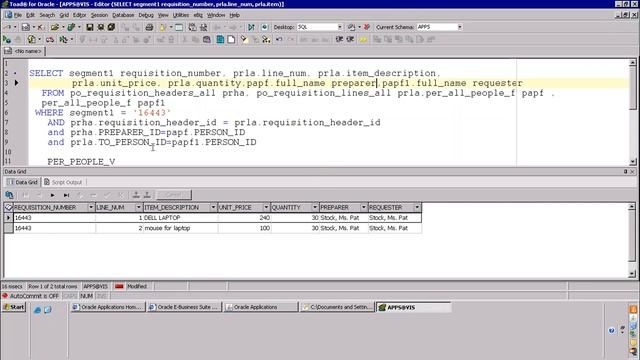Open the REQUESTER column filter dropdown
Image resolution: width=640 pixels, height=360 pixels.
point(417,207)
